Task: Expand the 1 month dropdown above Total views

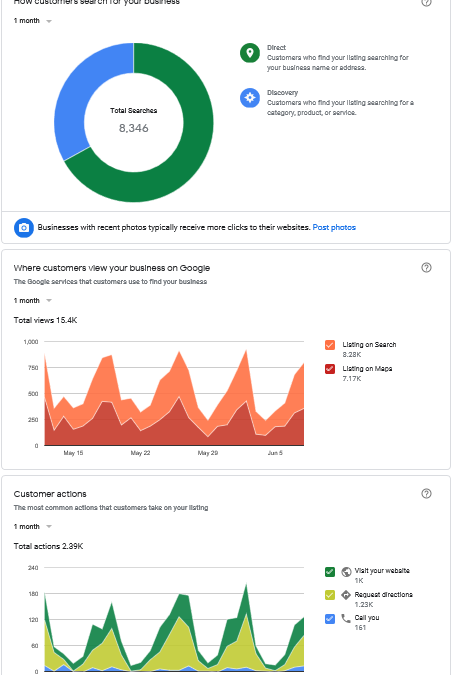Action: click(33, 300)
